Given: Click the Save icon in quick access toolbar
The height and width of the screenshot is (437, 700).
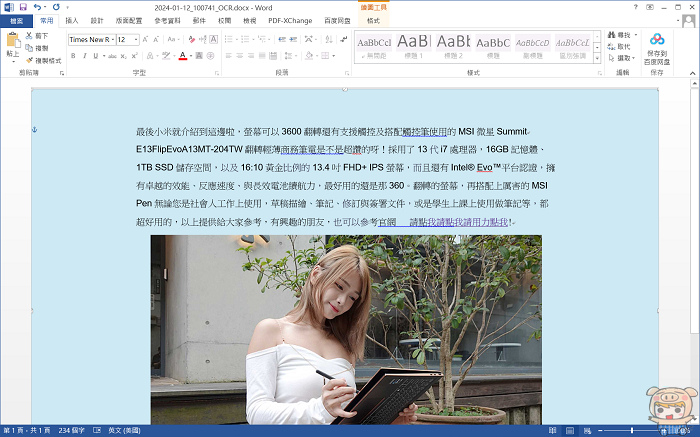Looking at the screenshot, I should (23, 7).
